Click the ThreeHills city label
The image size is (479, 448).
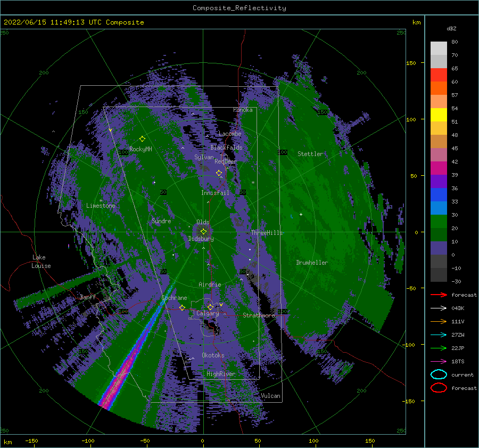(x=267, y=233)
